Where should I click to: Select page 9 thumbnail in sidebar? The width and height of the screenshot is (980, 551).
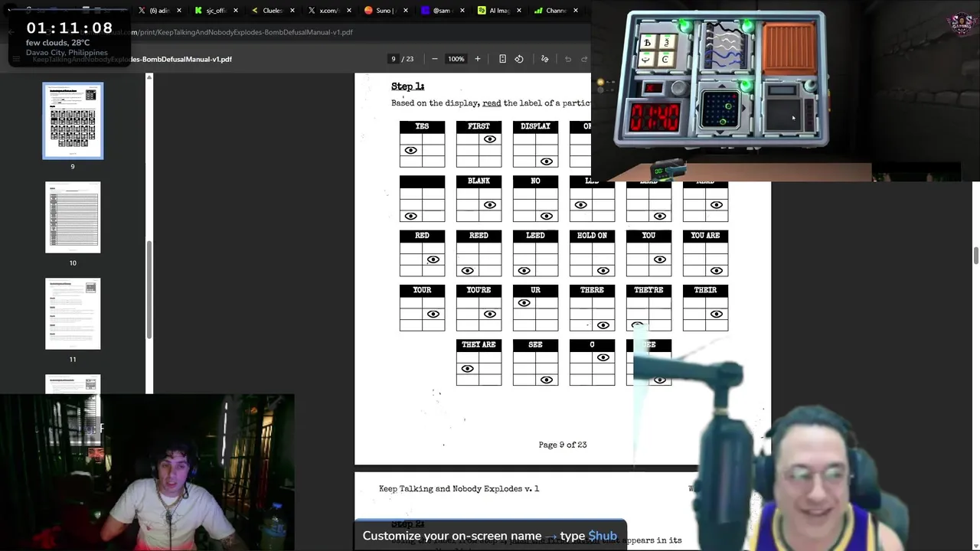[73, 121]
